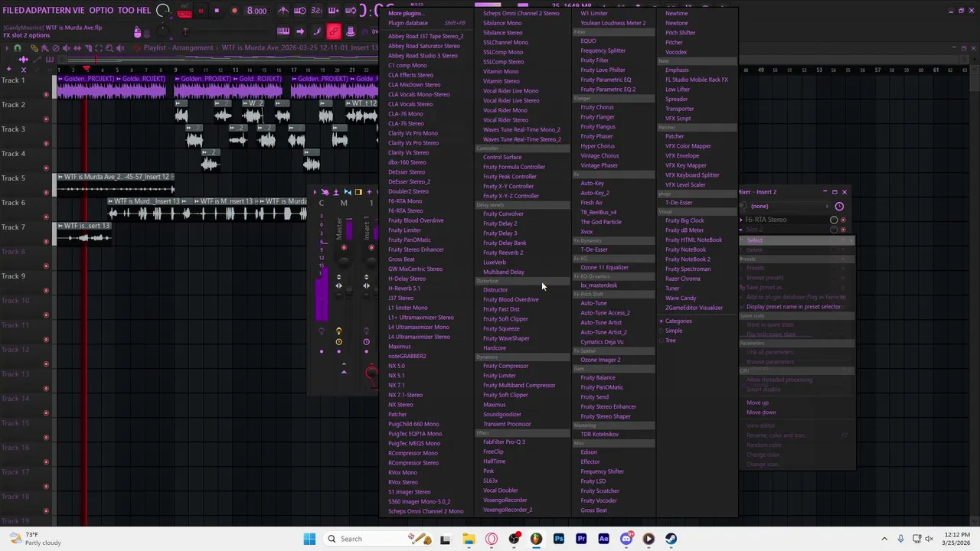Select Fruity Blood Overdrive in left column
The image size is (980, 551).
point(416,220)
